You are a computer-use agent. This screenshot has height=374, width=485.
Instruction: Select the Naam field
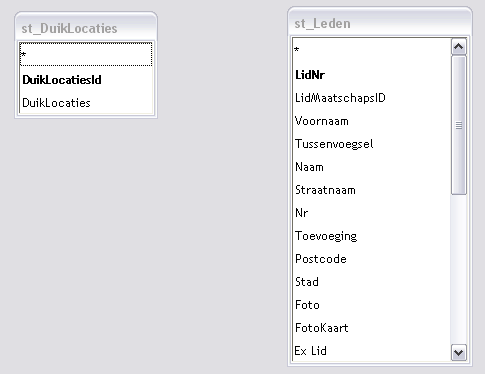[372, 167]
